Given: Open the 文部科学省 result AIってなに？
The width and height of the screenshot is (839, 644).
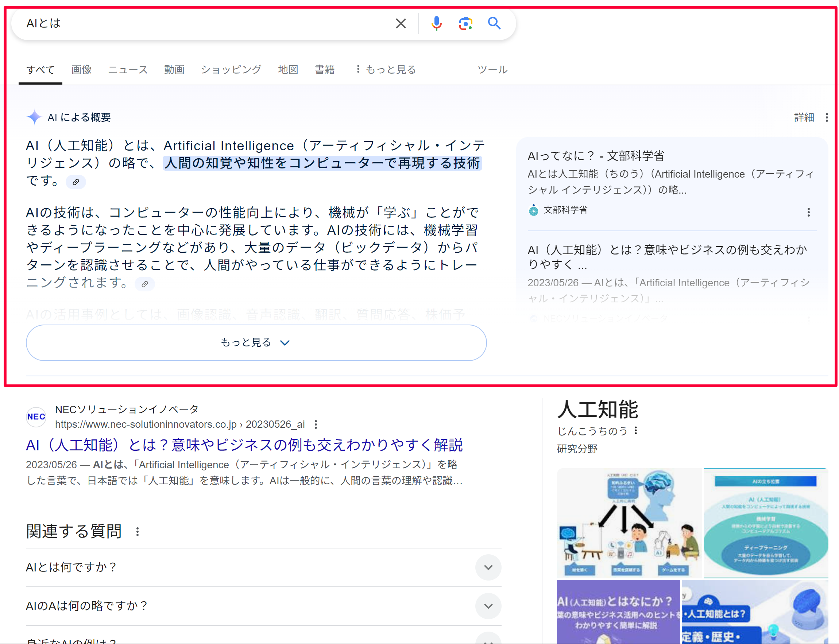Looking at the screenshot, I should [596, 156].
